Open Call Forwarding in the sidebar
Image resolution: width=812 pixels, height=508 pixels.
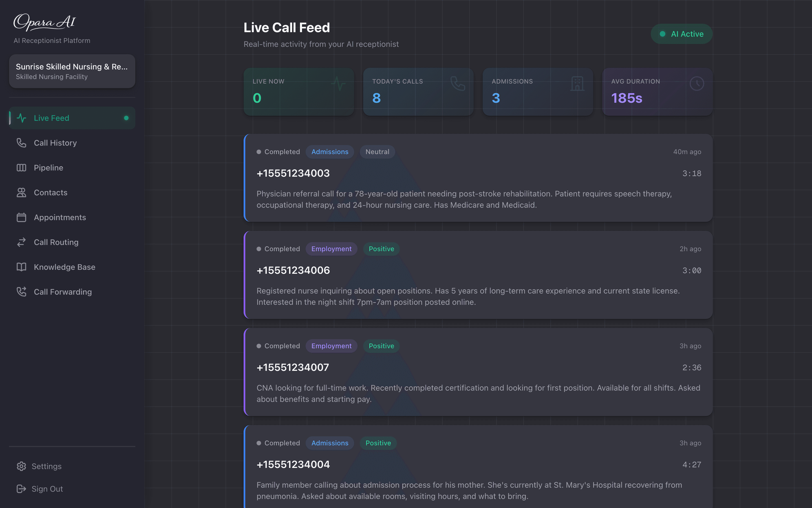coord(72,292)
